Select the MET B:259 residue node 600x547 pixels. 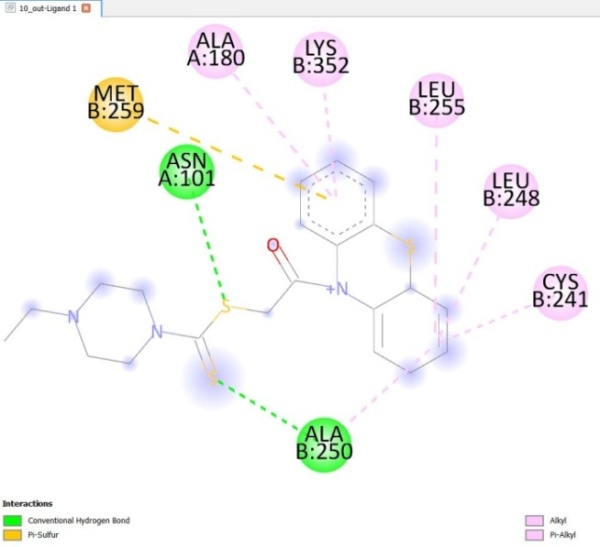pos(115,102)
